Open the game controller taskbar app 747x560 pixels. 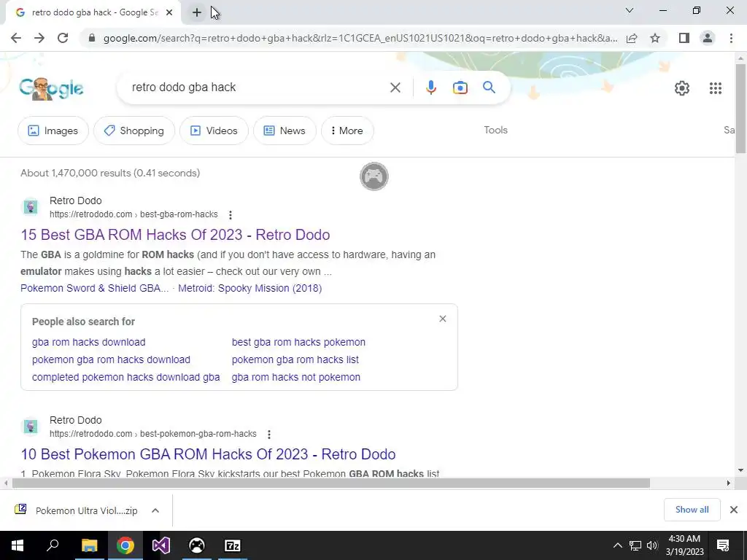click(197, 545)
